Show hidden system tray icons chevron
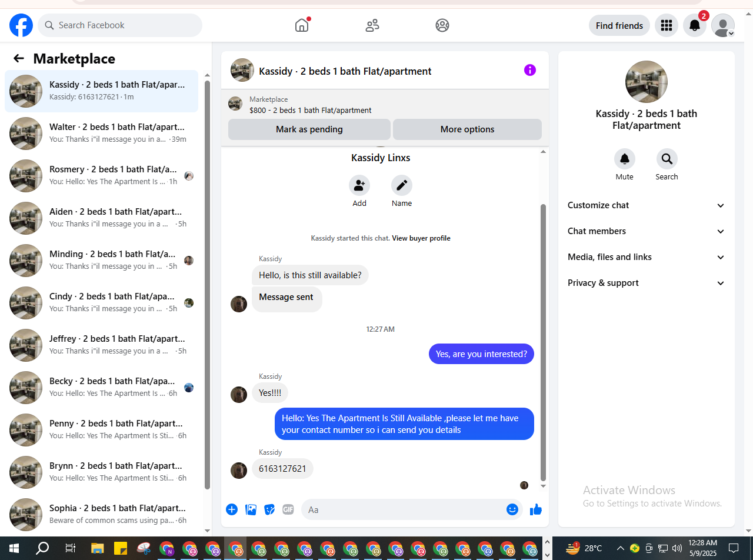Screen dimensions: 753x560 tap(620, 548)
